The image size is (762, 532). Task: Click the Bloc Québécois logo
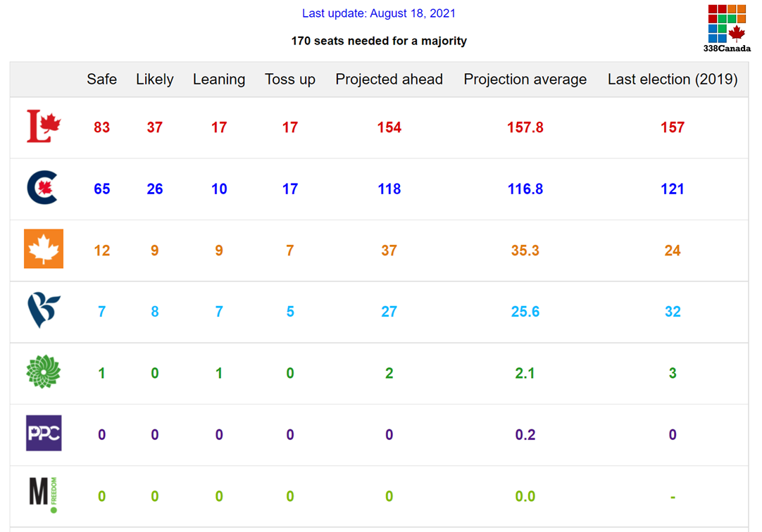coord(44,311)
